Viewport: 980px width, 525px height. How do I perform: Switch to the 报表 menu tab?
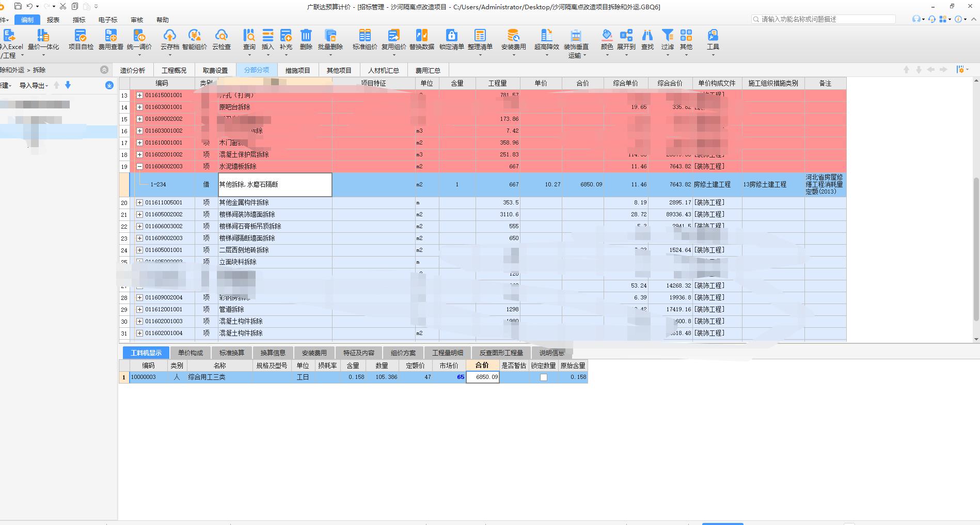(x=53, y=20)
